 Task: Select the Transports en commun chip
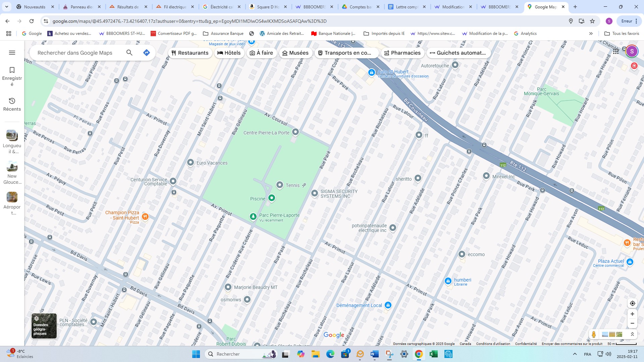click(x=347, y=53)
